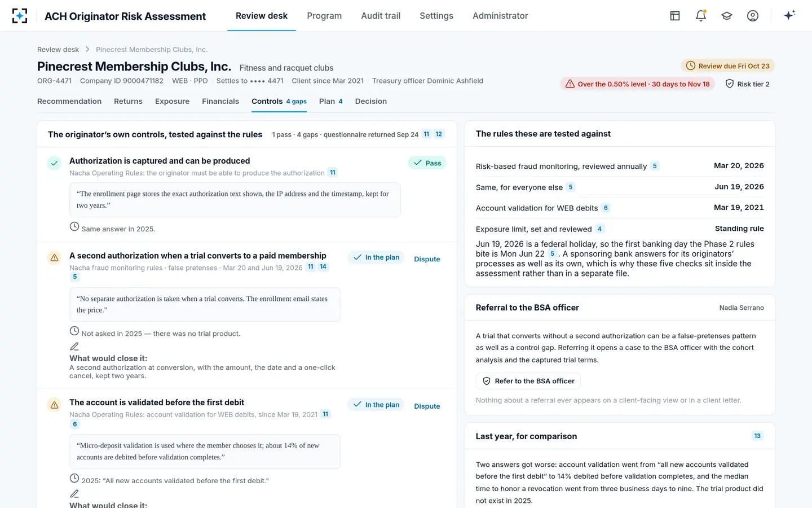Open the layout panel icon in the header
The width and height of the screenshot is (812, 508).
[x=675, y=16]
